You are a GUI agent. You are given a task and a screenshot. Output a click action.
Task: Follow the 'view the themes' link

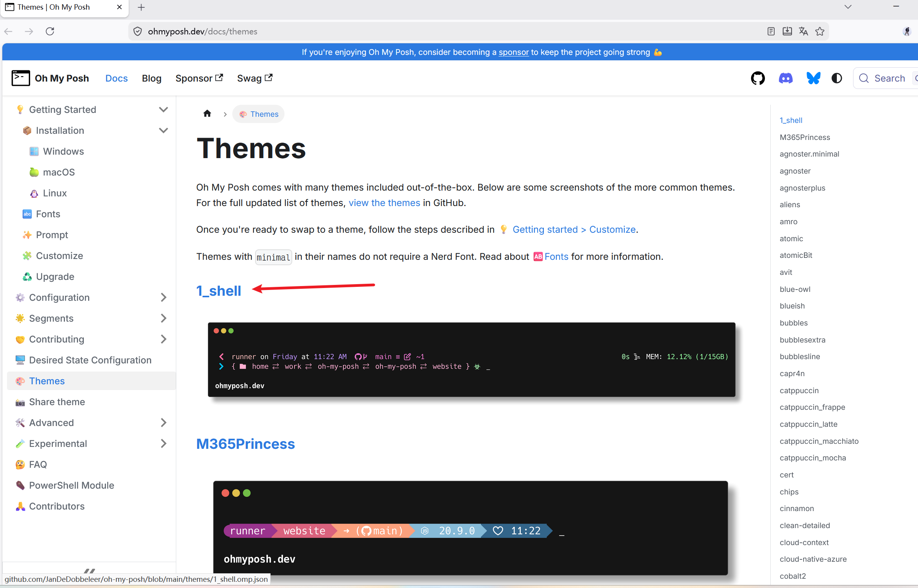[384, 203]
